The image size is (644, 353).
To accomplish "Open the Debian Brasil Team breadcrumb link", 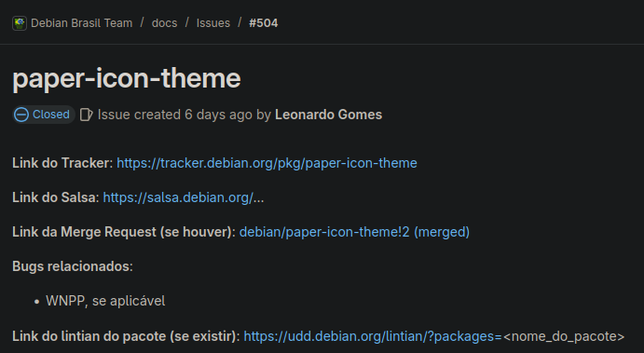I will [82, 23].
